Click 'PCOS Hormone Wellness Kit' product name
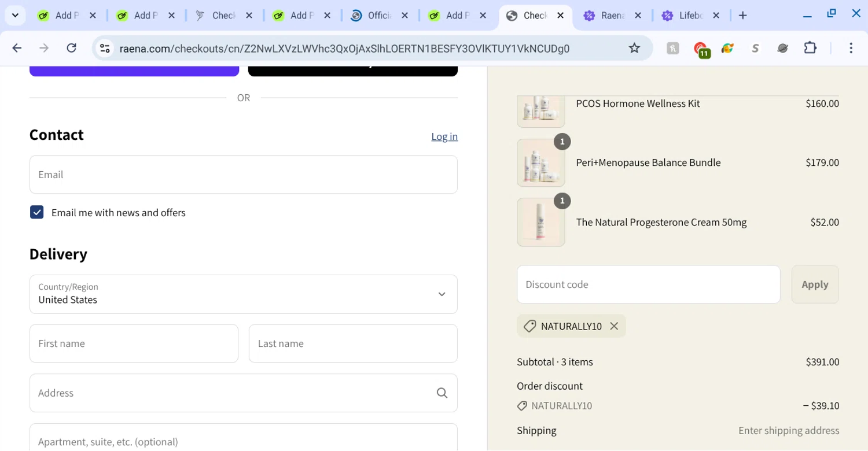Screen dimensions: 868x451 pos(638,103)
